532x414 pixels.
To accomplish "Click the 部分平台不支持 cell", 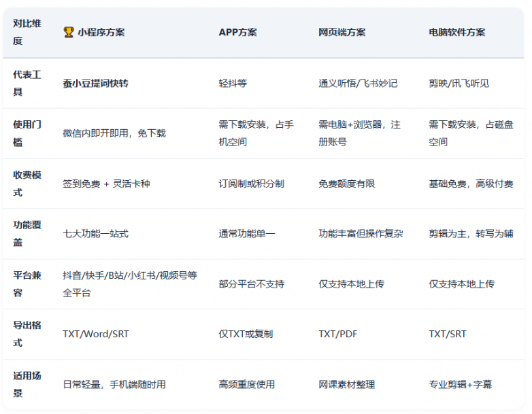I will tap(252, 284).
